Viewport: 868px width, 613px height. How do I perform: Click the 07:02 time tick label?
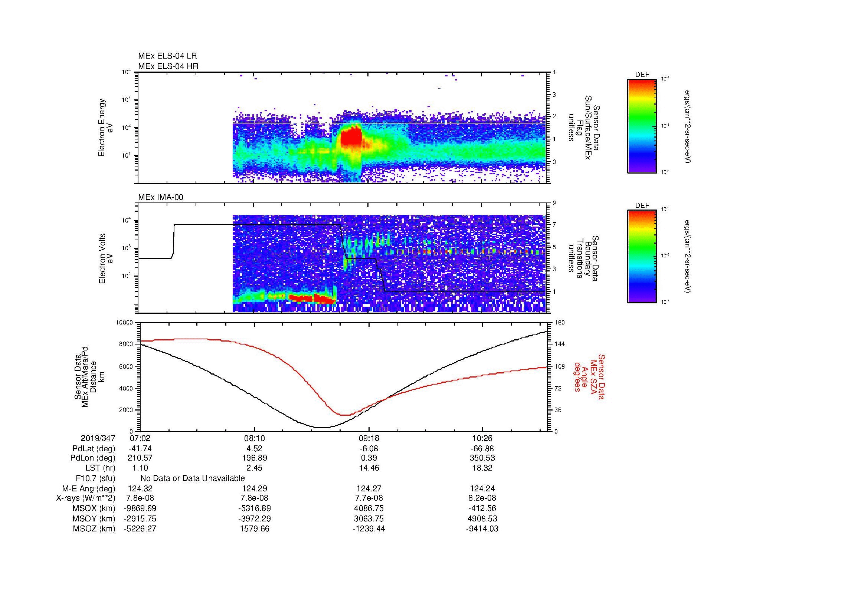coord(140,438)
